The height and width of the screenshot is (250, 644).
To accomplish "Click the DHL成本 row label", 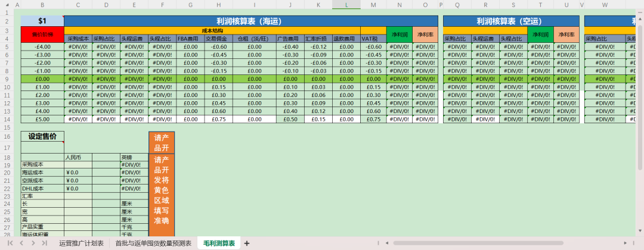I will (42, 189).
